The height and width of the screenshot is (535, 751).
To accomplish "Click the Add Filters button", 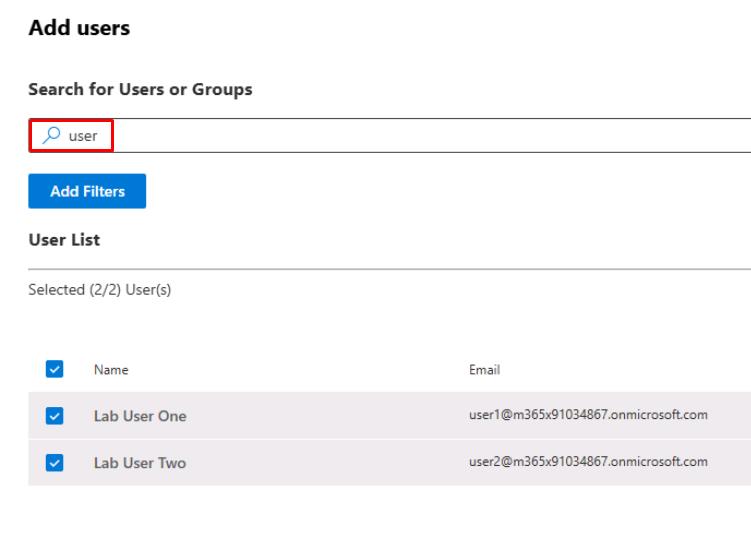I will click(87, 191).
